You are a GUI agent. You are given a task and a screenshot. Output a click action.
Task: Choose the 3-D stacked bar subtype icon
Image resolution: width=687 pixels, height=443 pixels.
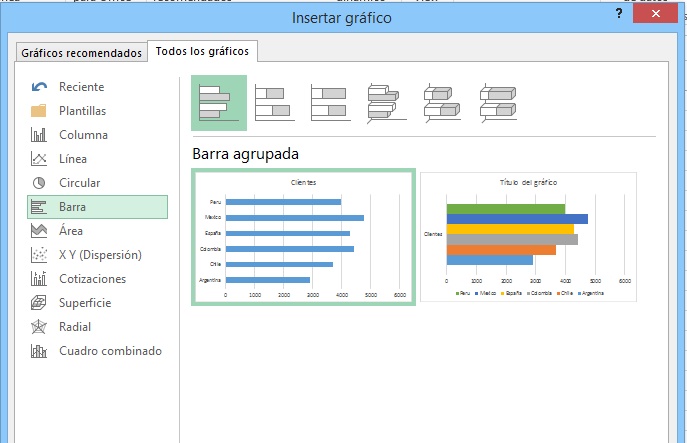[x=441, y=102]
